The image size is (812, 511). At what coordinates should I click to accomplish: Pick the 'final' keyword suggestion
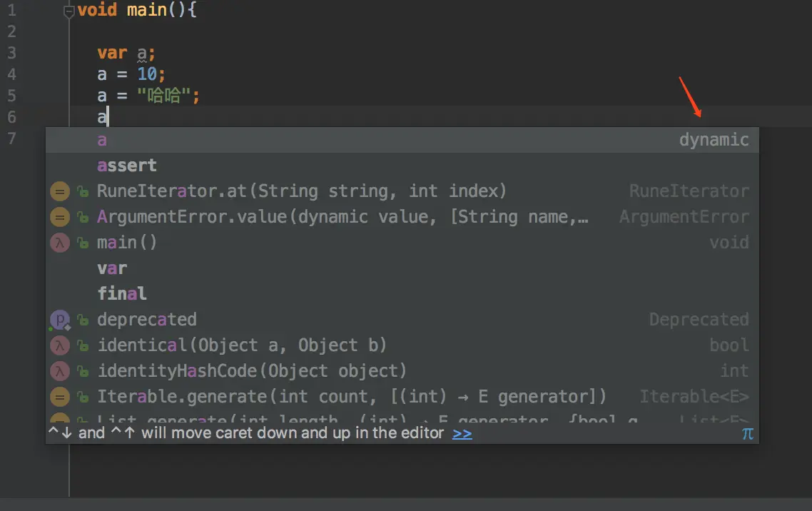click(x=402, y=293)
